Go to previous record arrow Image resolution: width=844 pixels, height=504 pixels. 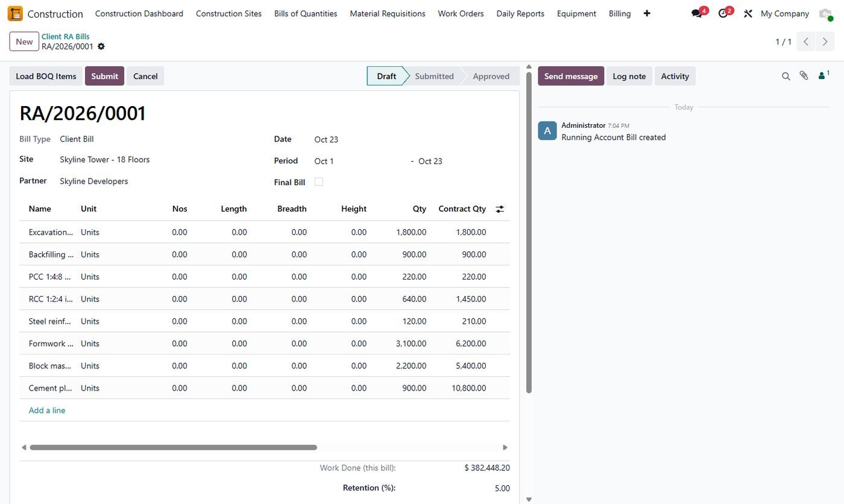point(806,42)
